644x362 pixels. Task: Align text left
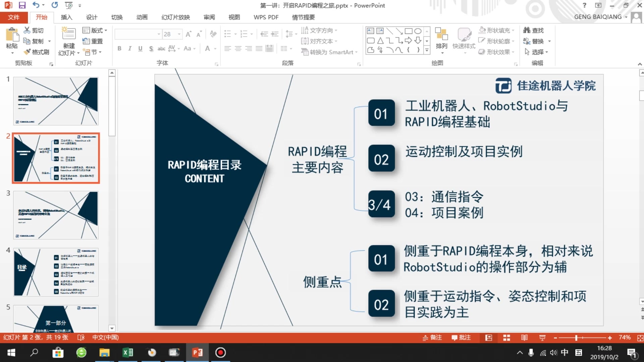[228, 49]
